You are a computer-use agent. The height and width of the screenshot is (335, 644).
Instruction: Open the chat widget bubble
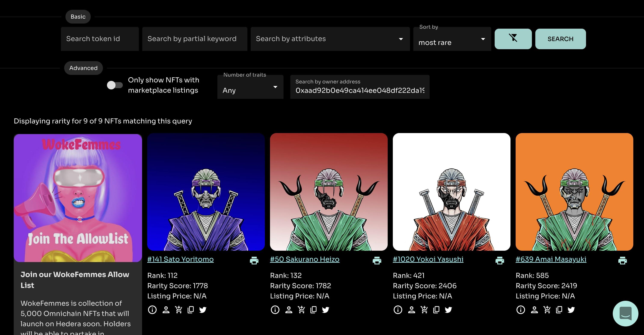tap(625, 313)
